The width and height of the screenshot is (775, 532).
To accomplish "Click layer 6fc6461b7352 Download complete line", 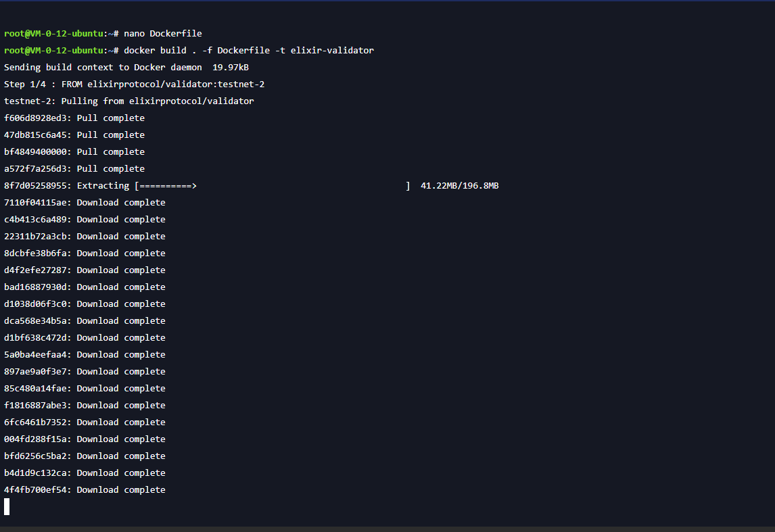I will pos(85,422).
